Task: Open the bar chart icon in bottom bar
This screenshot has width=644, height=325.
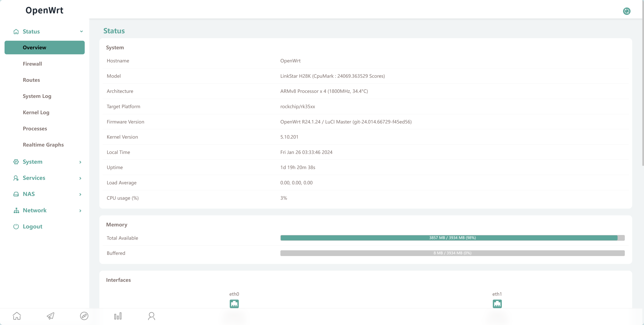Action: 118,316
